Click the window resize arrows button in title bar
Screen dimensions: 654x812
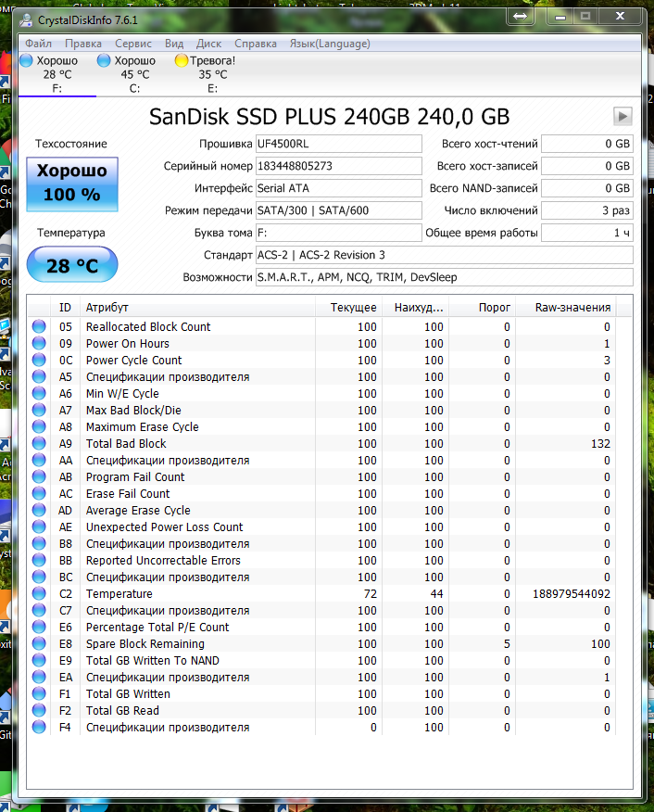point(520,17)
